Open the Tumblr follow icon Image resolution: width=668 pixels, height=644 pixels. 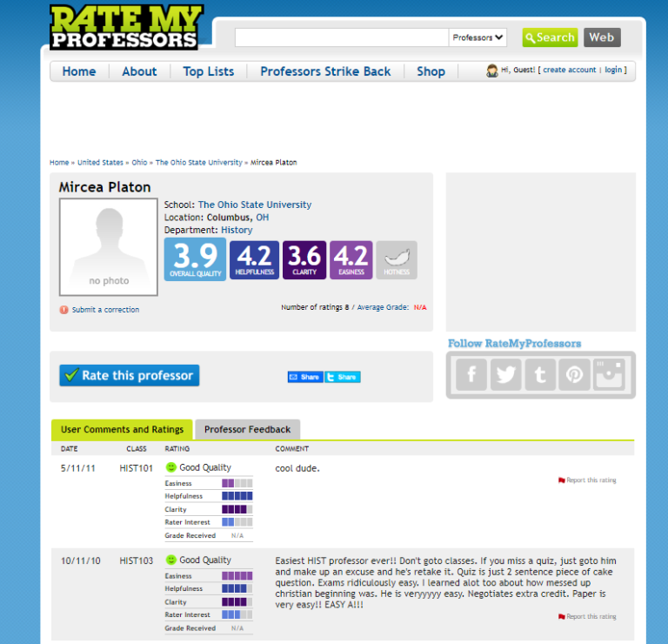540,374
